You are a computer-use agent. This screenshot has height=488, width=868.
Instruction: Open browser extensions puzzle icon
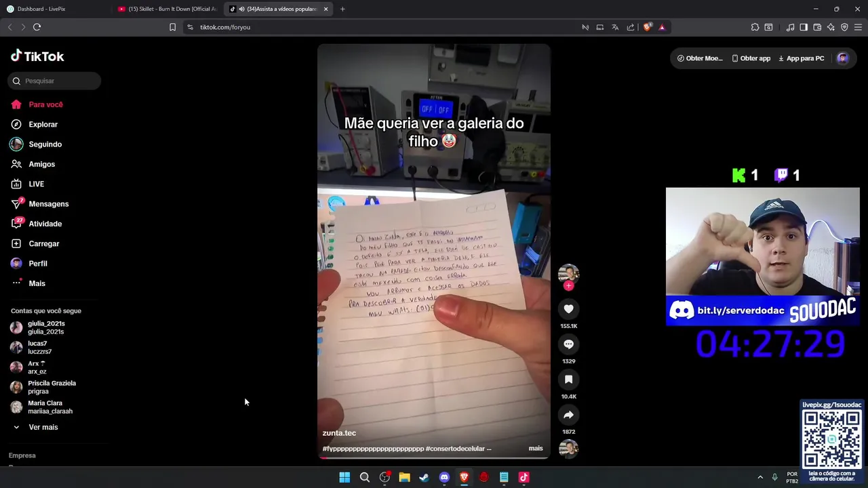pyautogui.click(x=755, y=27)
